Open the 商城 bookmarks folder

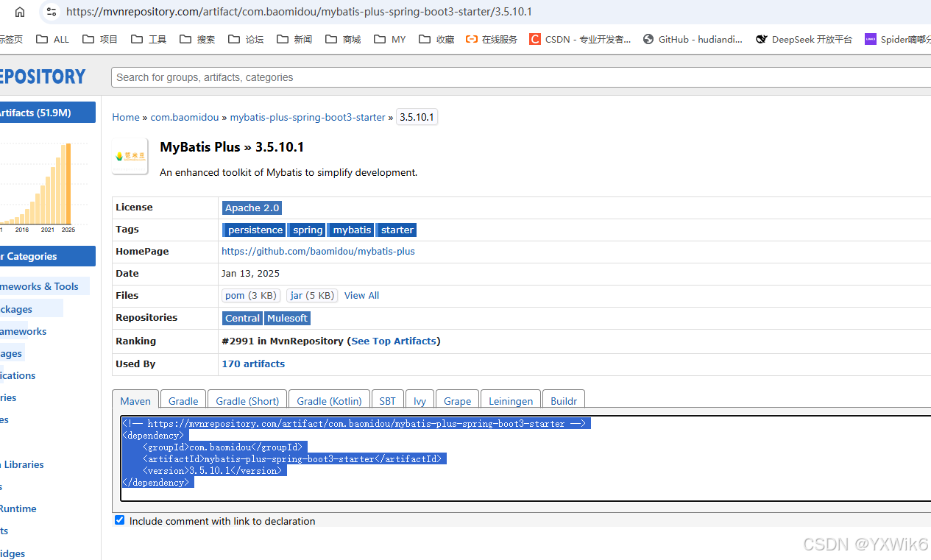click(343, 40)
